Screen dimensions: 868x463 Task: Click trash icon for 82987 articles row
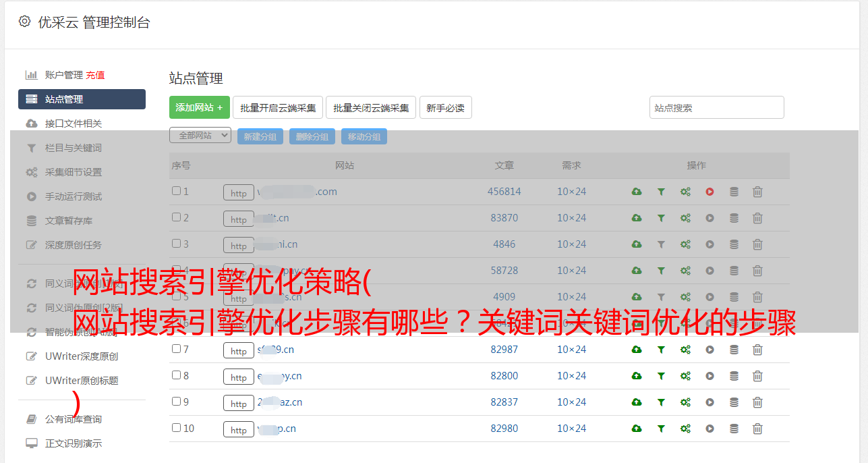tap(757, 350)
